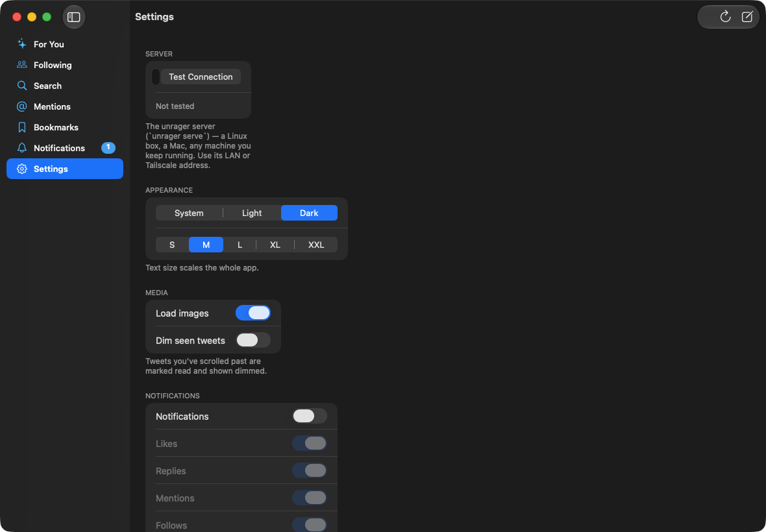This screenshot has width=766, height=532.
Task: Select Dark appearance mode
Action: [309, 213]
